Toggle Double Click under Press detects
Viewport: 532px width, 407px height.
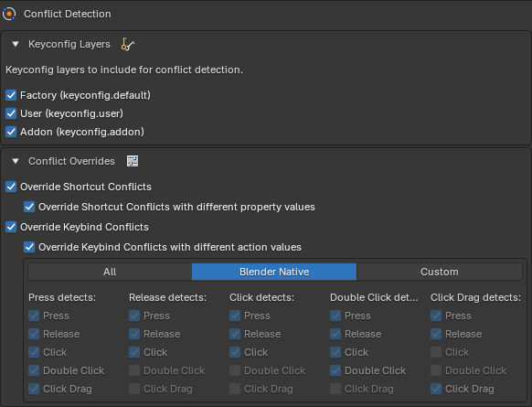click(x=34, y=370)
